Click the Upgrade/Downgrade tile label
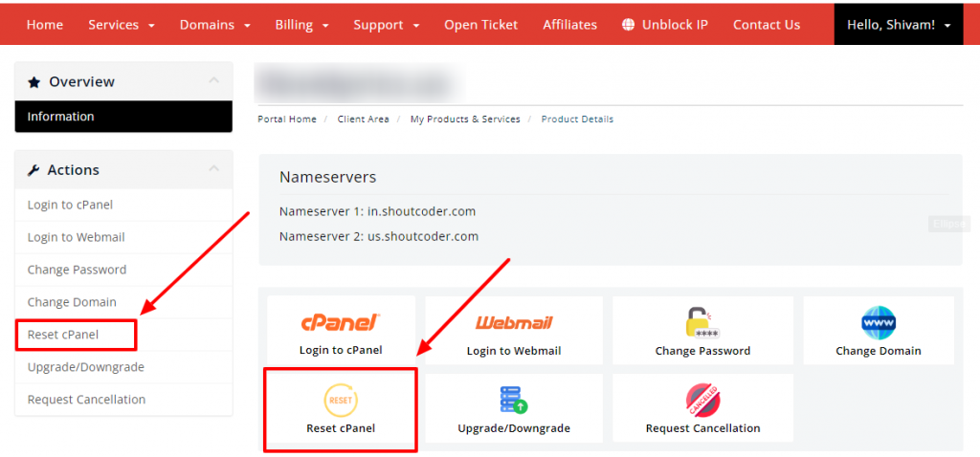This screenshot has width=980, height=457. pos(514,428)
